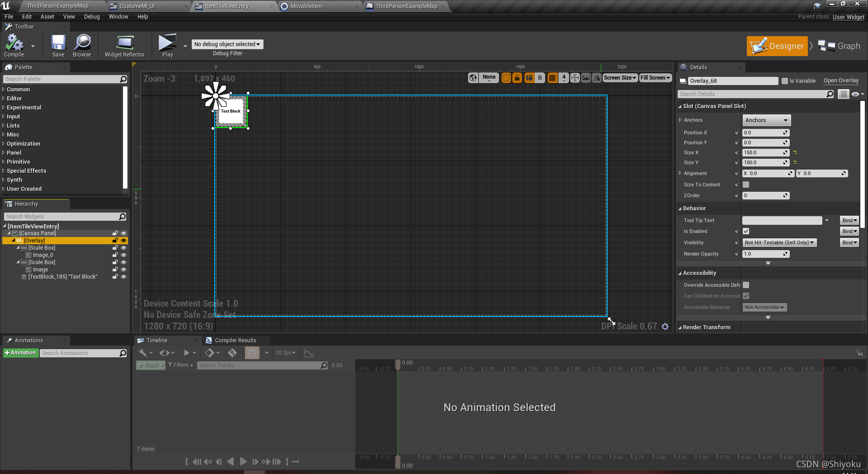The width and height of the screenshot is (868, 474).
Task: Switch to Graph mode
Action: [x=839, y=46]
